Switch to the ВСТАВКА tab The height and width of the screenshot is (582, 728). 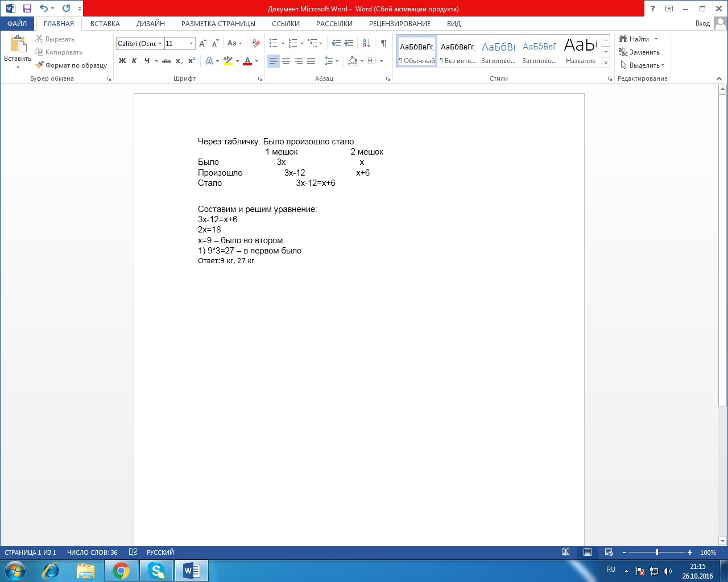tap(105, 24)
